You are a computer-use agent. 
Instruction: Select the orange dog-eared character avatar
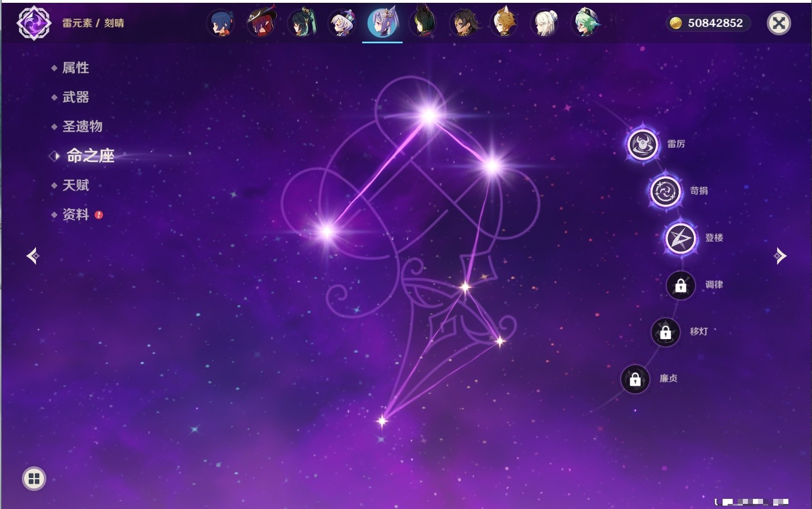(x=504, y=23)
